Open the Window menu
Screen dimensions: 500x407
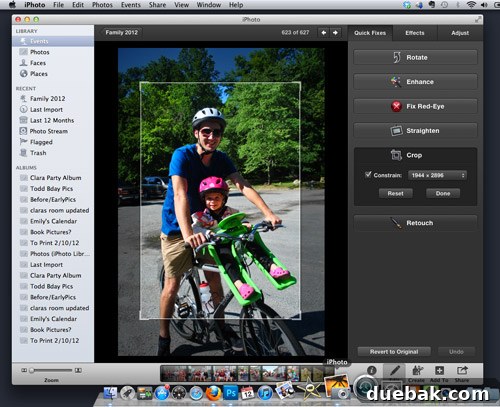click(x=209, y=5)
